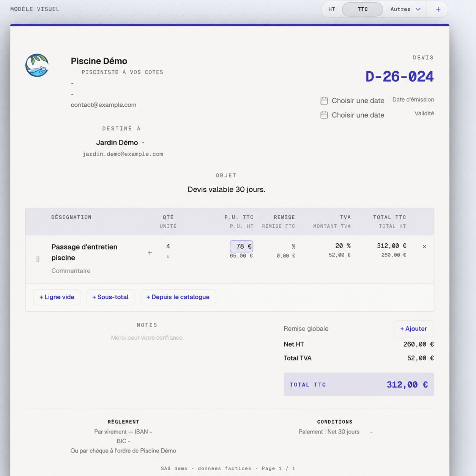The image size is (476, 476).
Task: Switch to TTC display mode
Action: (x=363, y=9)
